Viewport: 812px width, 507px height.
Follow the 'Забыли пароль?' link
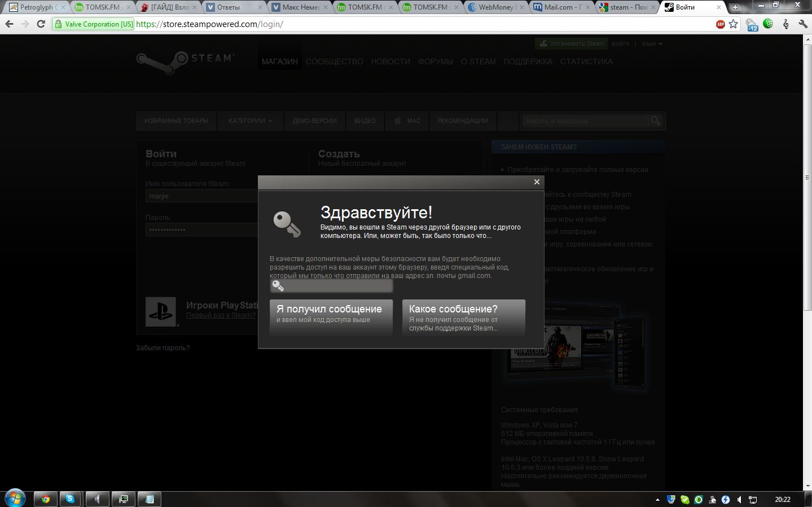point(163,348)
